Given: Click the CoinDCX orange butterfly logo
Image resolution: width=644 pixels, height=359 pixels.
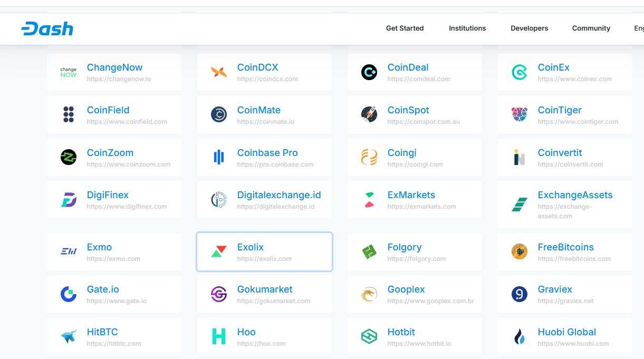Looking at the screenshot, I should click(219, 72).
